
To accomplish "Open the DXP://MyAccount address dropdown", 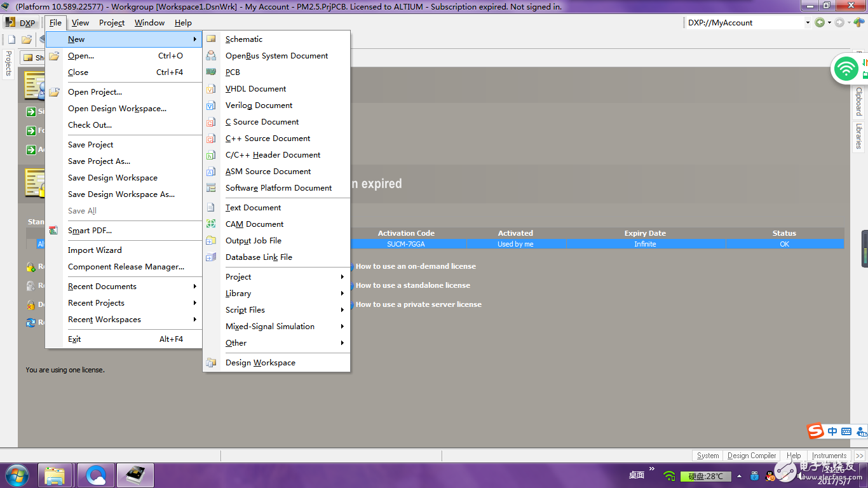I will pos(808,22).
